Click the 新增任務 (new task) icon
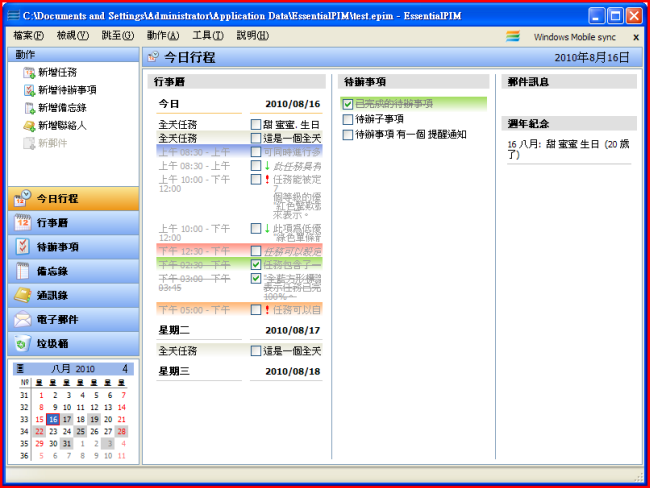This screenshot has width=650, height=488. point(28,73)
